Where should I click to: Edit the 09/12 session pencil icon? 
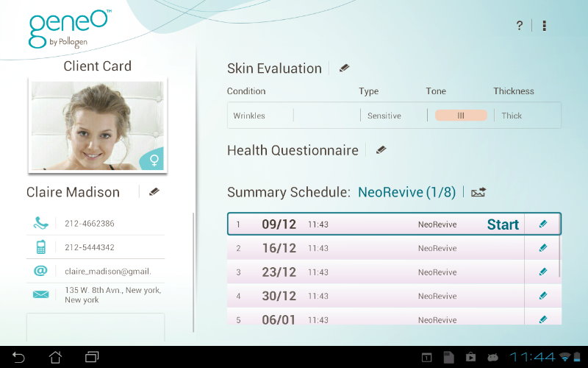(543, 224)
